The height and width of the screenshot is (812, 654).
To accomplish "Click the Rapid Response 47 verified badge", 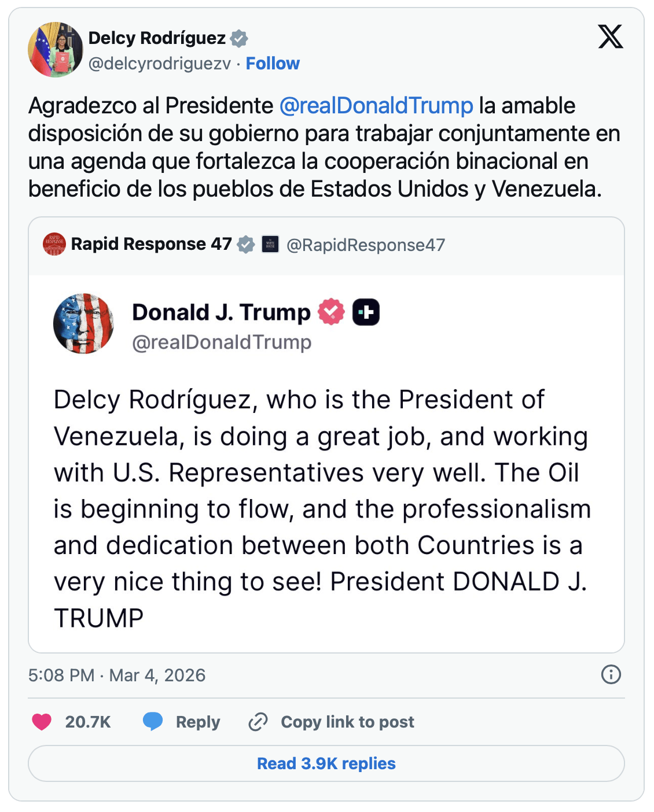I will [246, 245].
